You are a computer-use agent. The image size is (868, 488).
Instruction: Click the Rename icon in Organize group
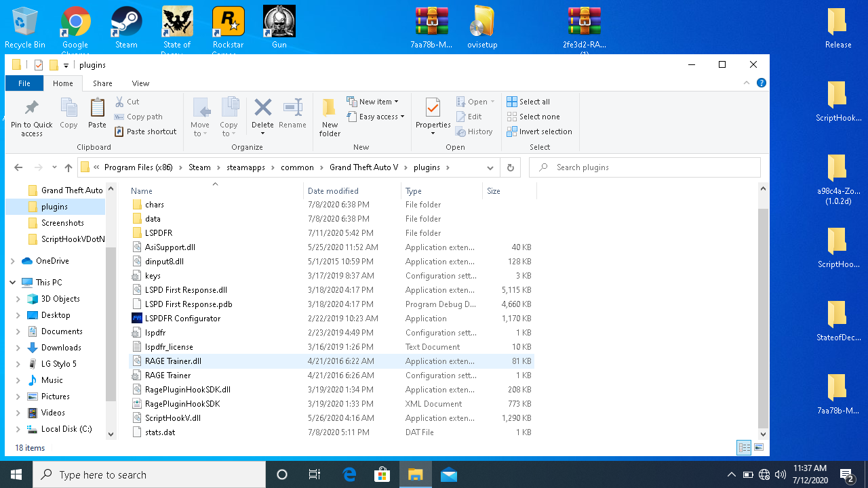point(292,108)
